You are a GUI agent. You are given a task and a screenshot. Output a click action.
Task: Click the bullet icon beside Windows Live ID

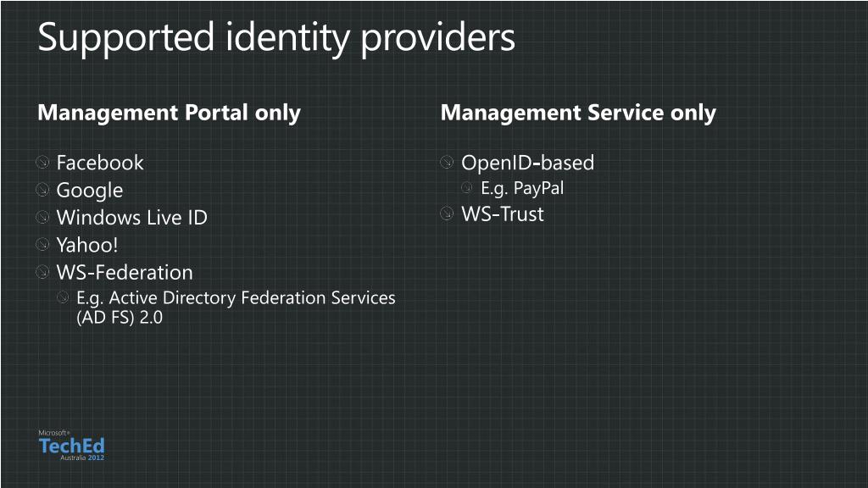[x=42, y=217]
